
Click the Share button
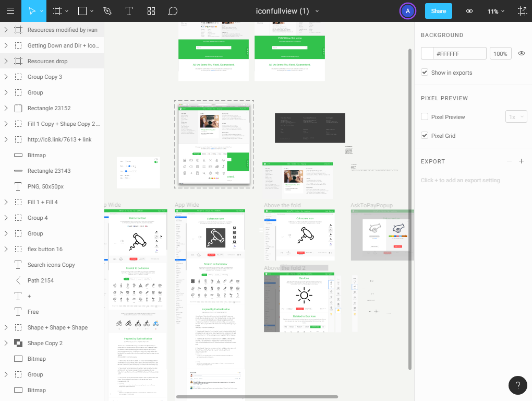(438, 10)
